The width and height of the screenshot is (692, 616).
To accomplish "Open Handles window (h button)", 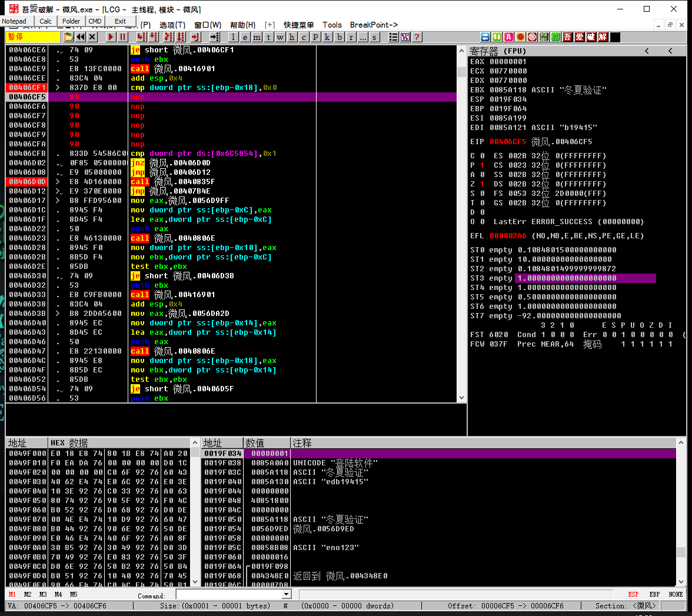I will [x=292, y=37].
